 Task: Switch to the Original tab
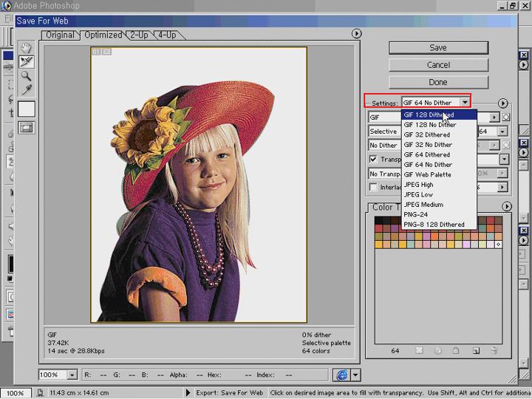pos(60,35)
